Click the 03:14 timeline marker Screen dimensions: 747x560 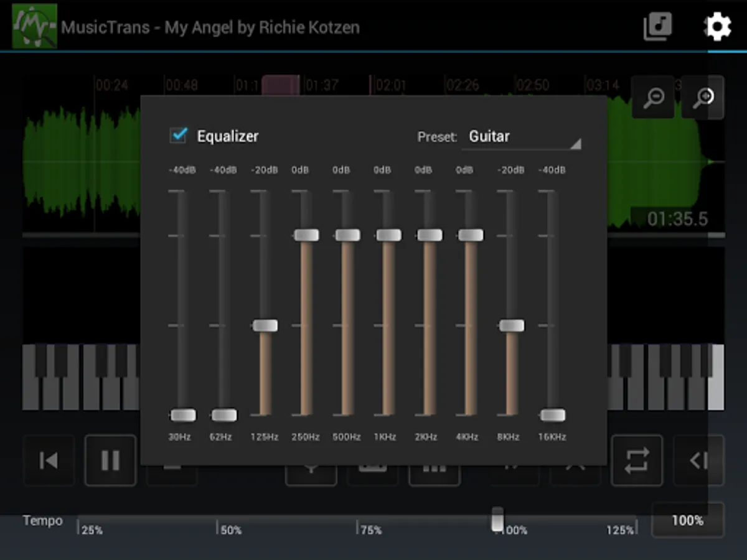click(603, 85)
